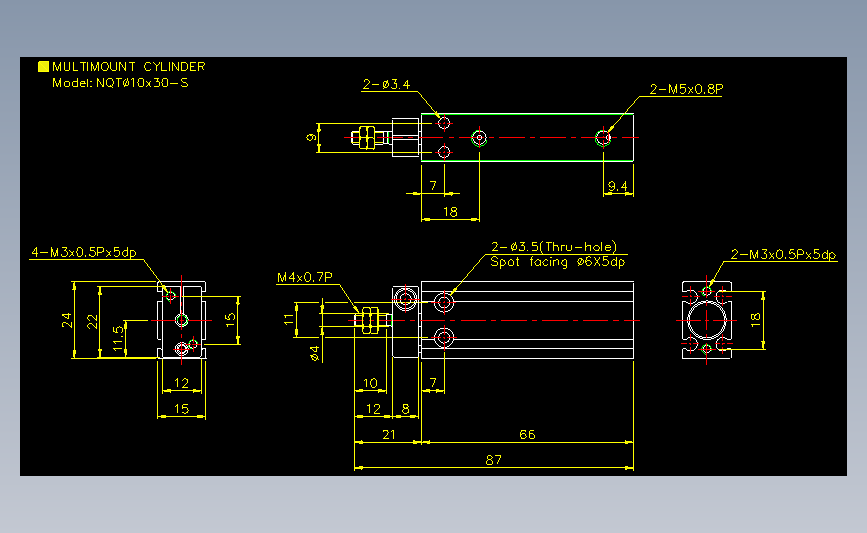Select the horizontal 15 width dimension under left view
The width and height of the screenshot is (867, 533).
pyautogui.click(x=181, y=409)
